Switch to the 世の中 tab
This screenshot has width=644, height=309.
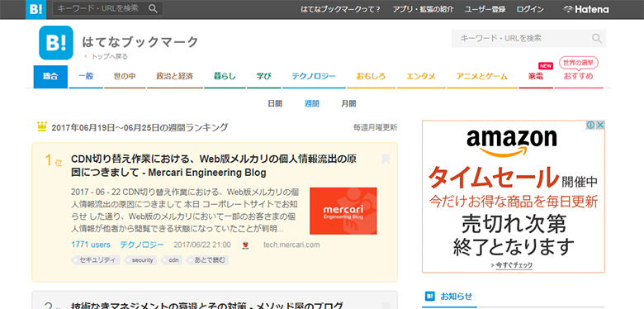click(125, 77)
